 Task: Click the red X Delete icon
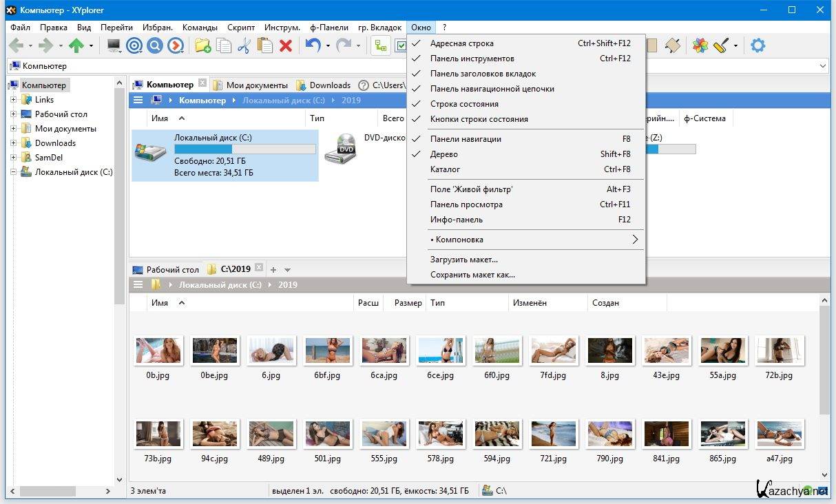(286, 46)
